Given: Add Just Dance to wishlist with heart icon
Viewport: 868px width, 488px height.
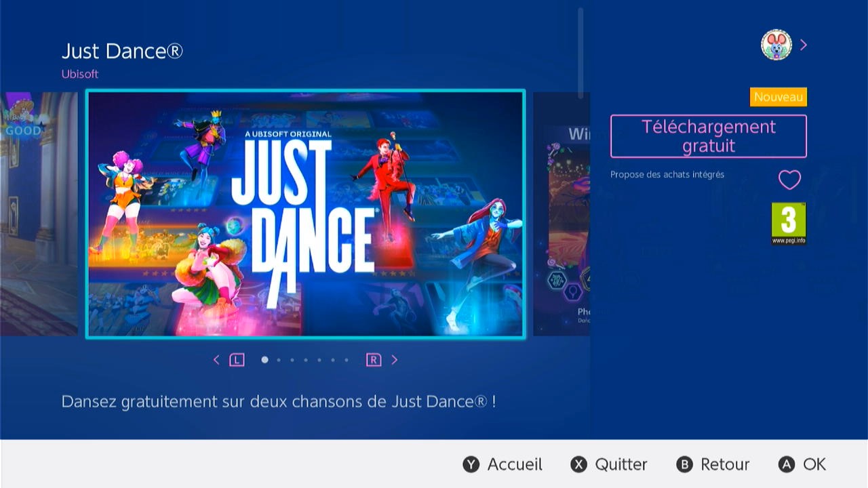Looking at the screenshot, I should coord(789,180).
